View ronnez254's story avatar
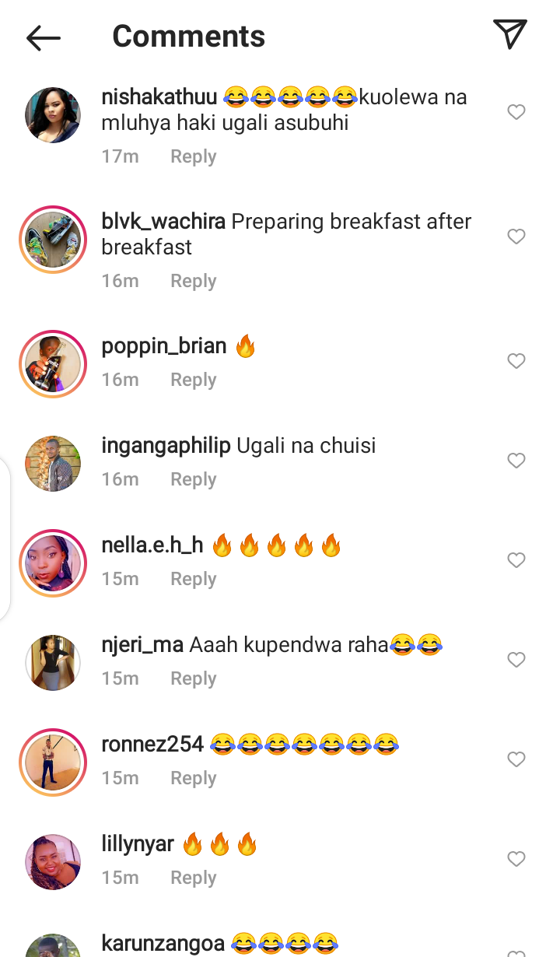The image size is (560, 957). (x=53, y=762)
